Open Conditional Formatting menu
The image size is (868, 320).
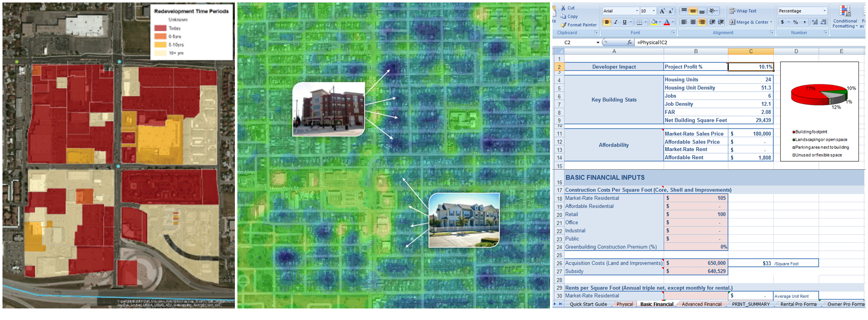coord(845,17)
